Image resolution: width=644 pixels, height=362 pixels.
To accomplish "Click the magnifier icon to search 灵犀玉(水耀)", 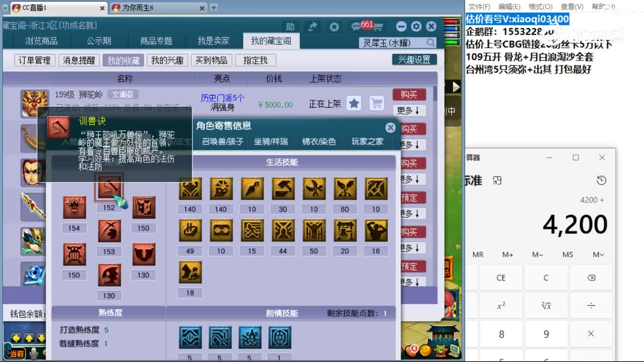I will click(x=431, y=43).
